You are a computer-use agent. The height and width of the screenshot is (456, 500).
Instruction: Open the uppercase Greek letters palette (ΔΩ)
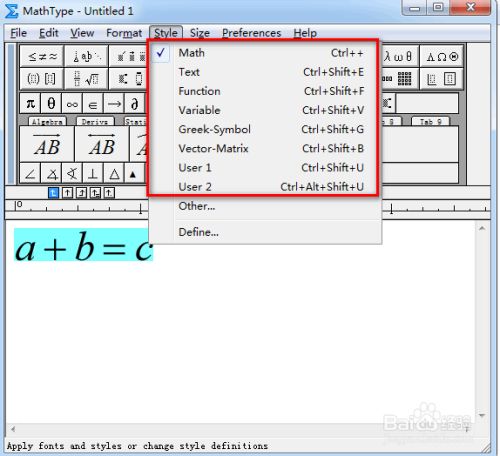tap(442, 56)
